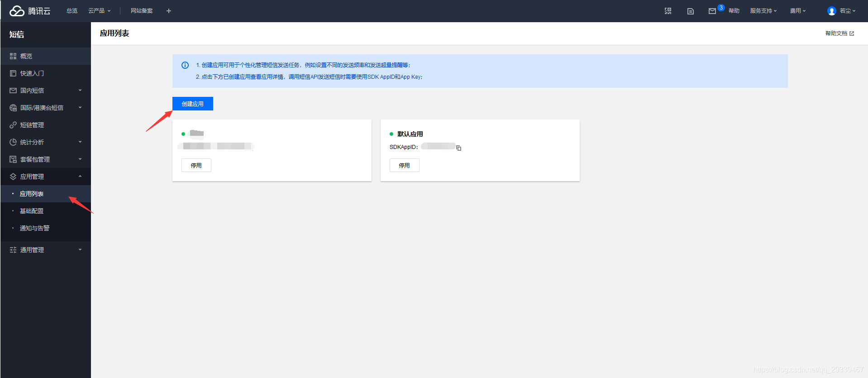Open the 默认应用 application title
The image size is (868, 378).
410,134
